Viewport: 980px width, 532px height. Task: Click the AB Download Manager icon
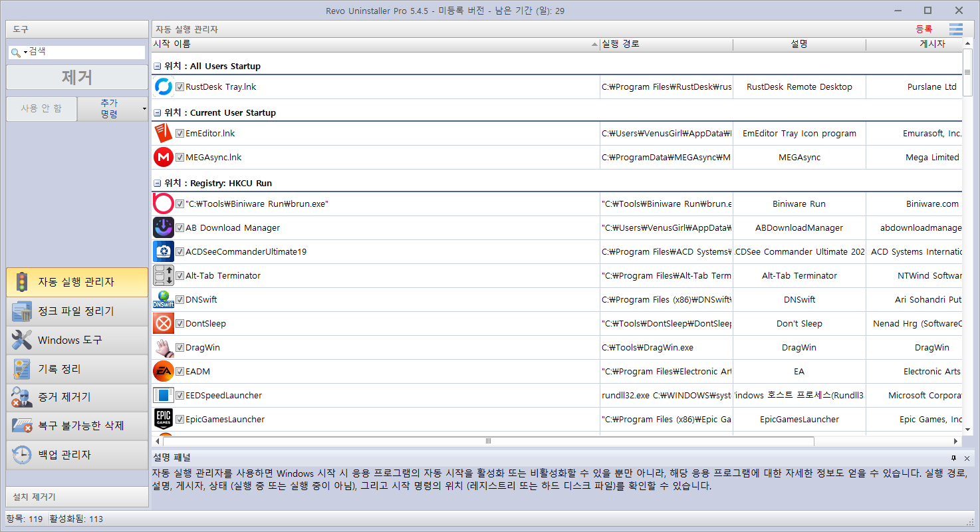[x=164, y=228]
